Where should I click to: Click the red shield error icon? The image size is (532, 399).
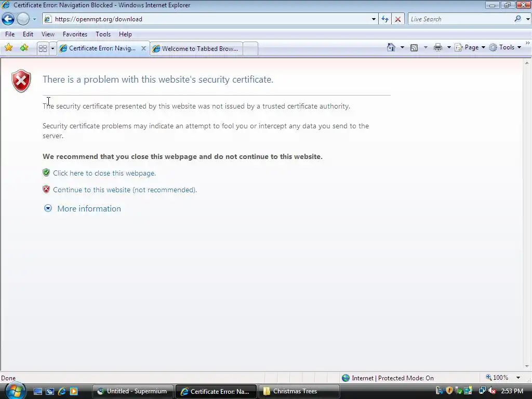pyautogui.click(x=21, y=81)
